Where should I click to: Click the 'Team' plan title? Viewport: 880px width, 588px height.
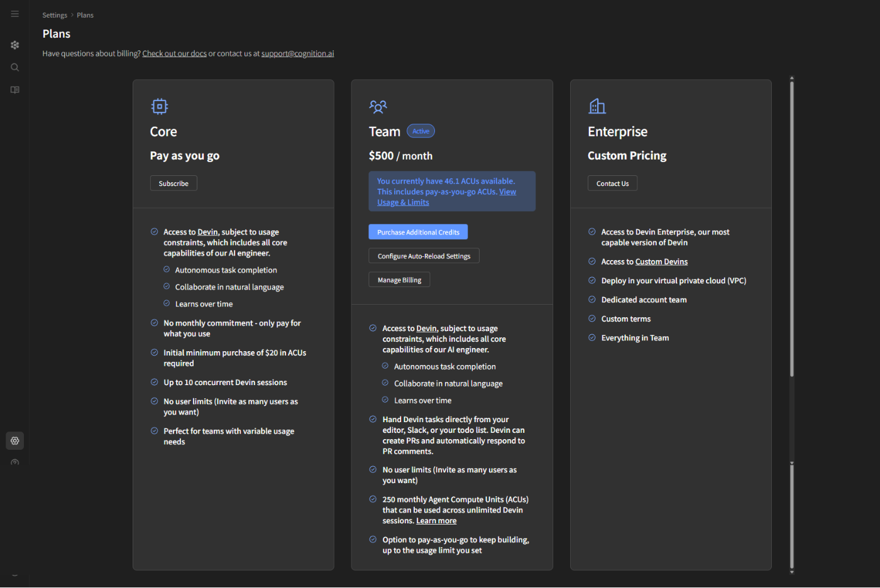pyautogui.click(x=385, y=132)
